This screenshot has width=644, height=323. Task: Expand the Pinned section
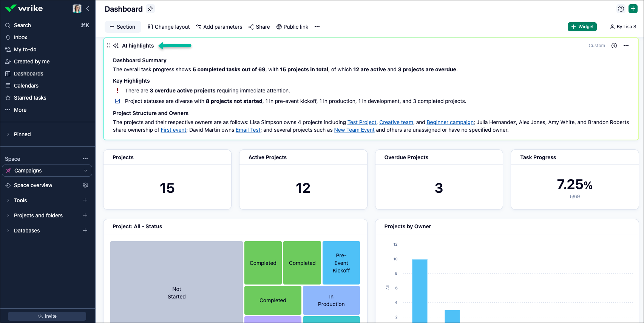click(x=8, y=134)
